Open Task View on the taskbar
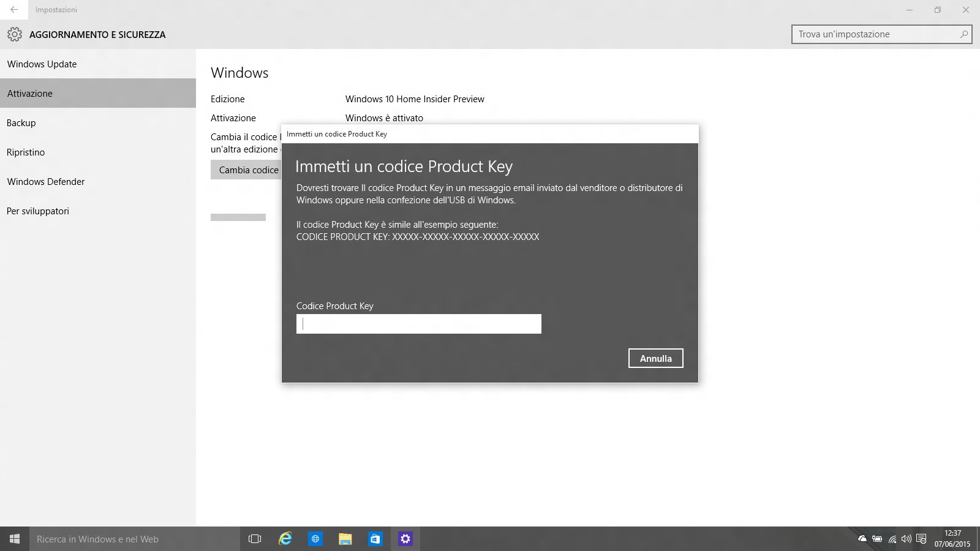 coord(255,539)
